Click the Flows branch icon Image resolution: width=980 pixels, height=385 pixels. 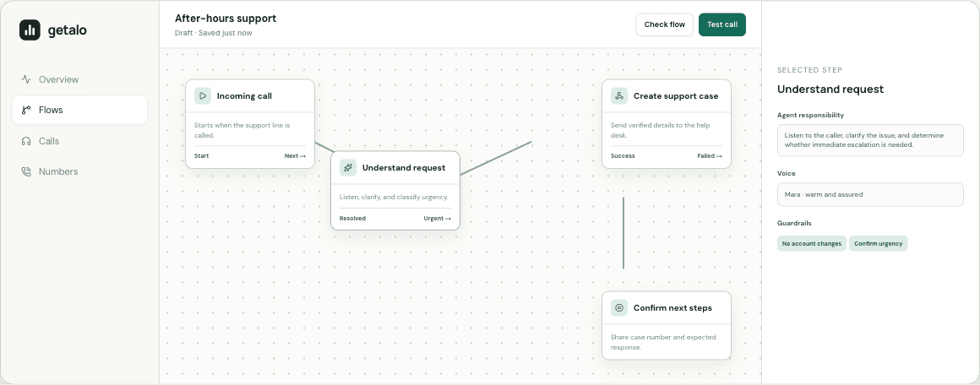pyautogui.click(x=26, y=110)
